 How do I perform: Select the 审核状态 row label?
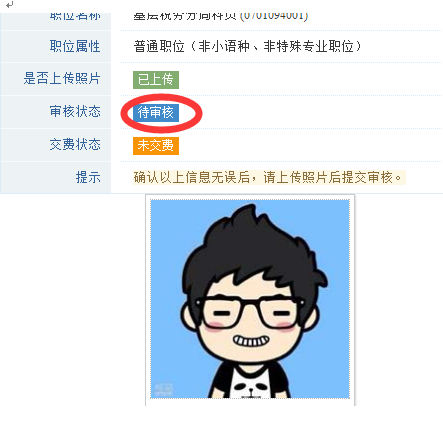pos(75,111)
